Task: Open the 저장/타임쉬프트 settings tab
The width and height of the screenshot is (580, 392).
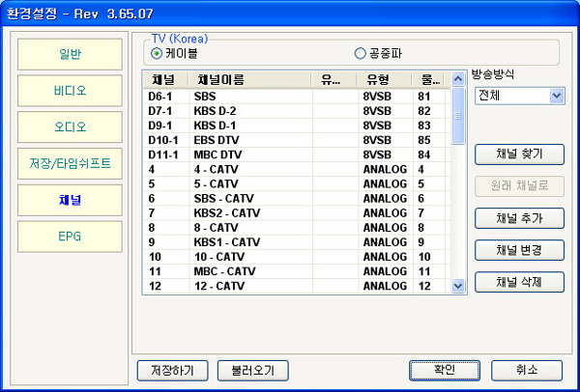Action: (x=70, y=164)
